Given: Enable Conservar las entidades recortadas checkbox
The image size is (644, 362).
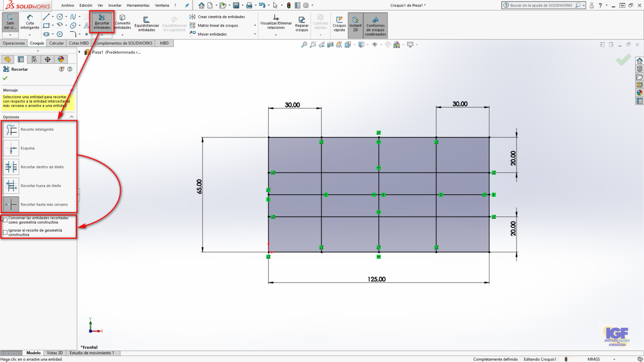Looking at the screenshot, I should [5, 220].
